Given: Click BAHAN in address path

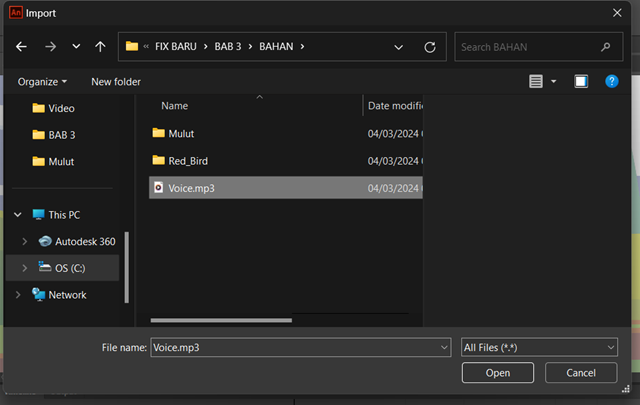Looking at the screenshot, I should click(276, 47).
